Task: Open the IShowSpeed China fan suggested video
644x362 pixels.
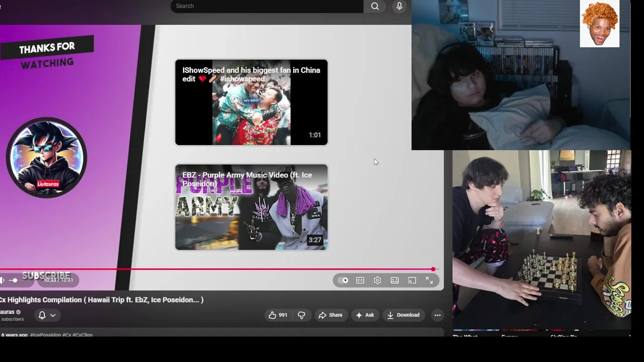Action: click(251, 102)
